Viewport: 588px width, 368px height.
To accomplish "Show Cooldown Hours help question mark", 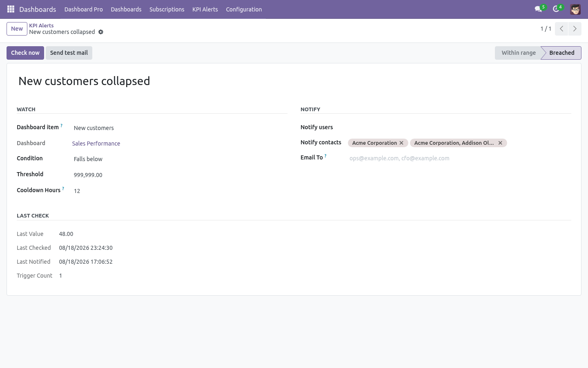I will click(x=63, y=188).
